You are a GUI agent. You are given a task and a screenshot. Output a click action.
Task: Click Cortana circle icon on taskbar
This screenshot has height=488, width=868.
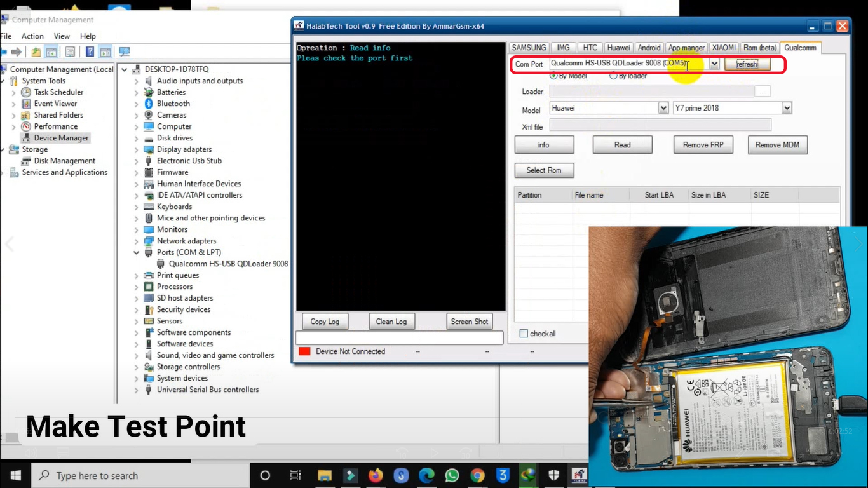pos(265,475)
